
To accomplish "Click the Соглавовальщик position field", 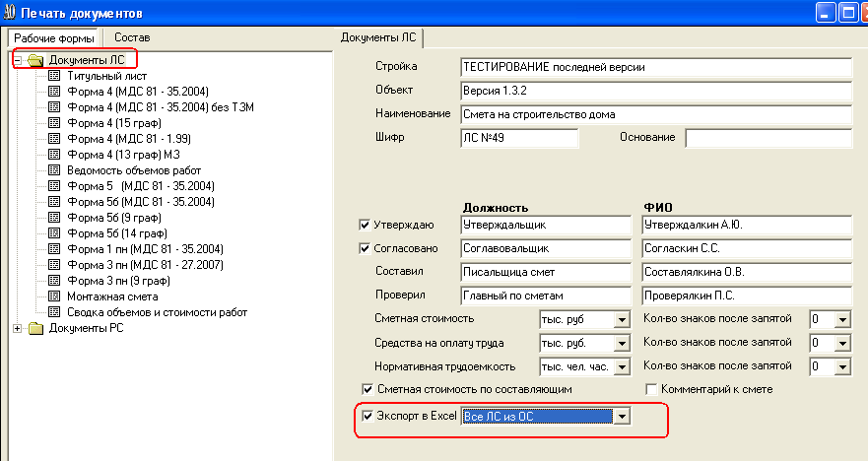I will tap(546, 248).
